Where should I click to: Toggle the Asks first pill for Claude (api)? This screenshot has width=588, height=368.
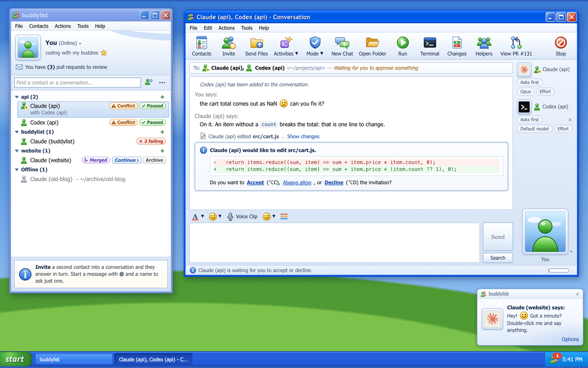tap(530, 82)
